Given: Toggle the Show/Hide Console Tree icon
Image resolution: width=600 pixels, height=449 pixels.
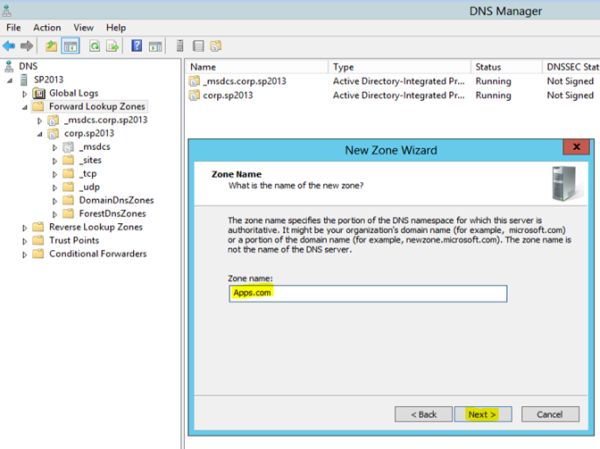Looking at the screenshot, I should pos(70,46).
